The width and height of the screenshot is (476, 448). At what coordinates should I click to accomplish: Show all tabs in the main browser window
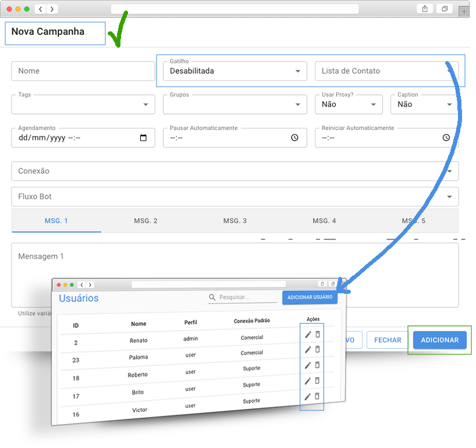445,9
